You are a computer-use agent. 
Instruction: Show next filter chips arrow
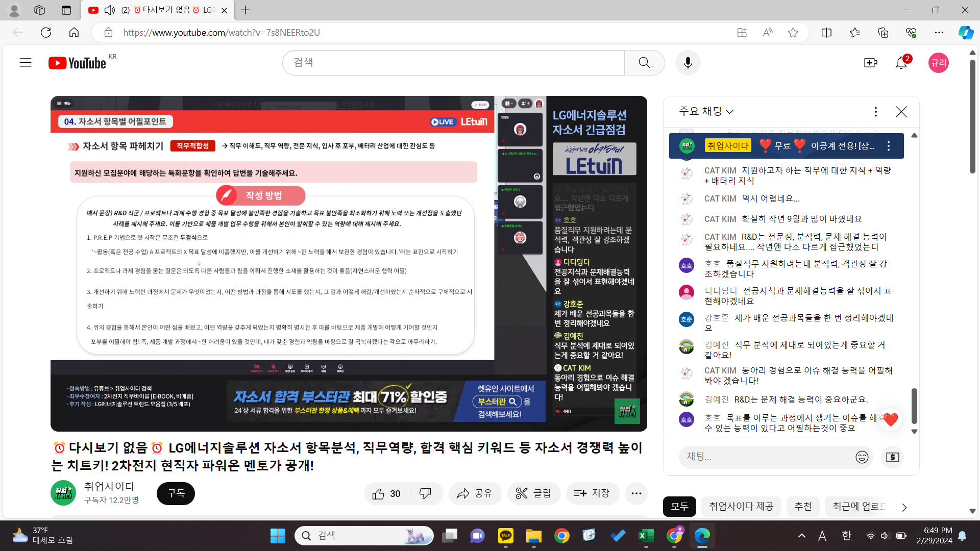[x=904, y=507]
